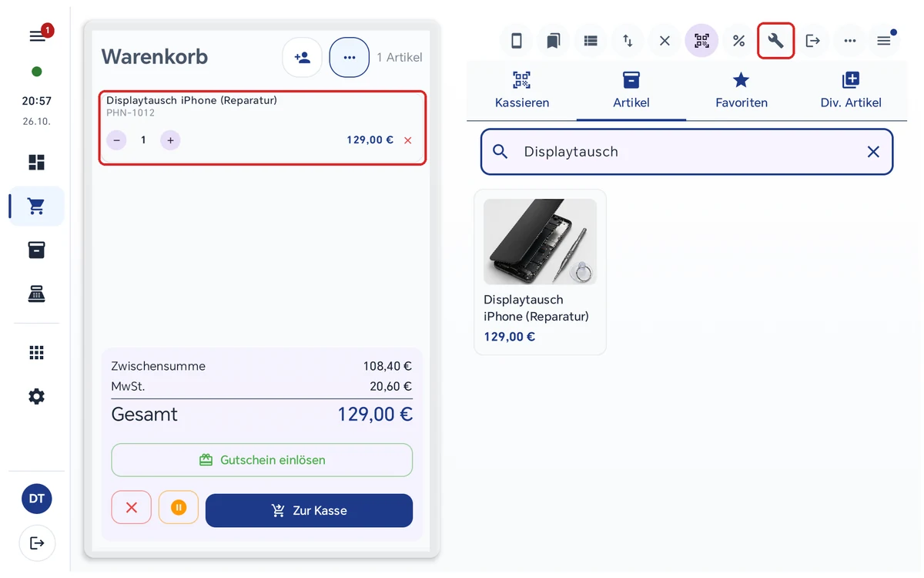This screenshot has height=578, width=924.
Task: Click the MwSt. value 20,60 €
Action: [390, 386]
